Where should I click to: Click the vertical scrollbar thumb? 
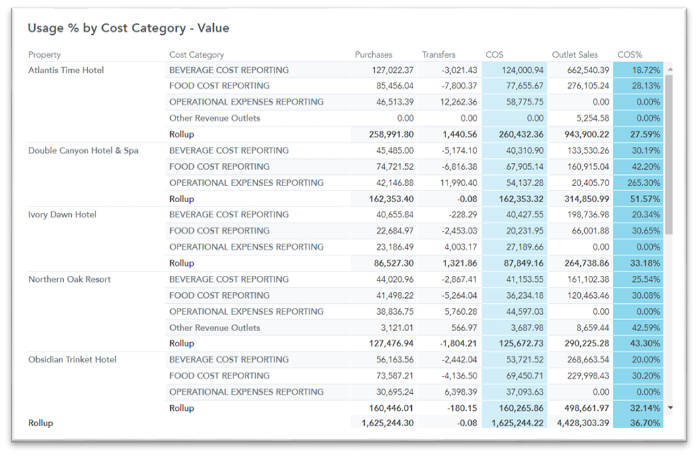pos(669,155)
